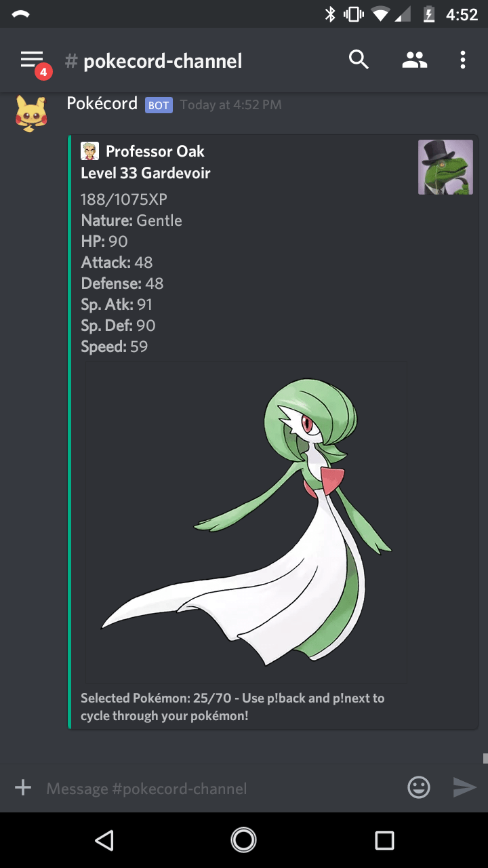Tap the Selected Pokémon: 25/70 footer text
488x868 pixels.
point(232,707)
